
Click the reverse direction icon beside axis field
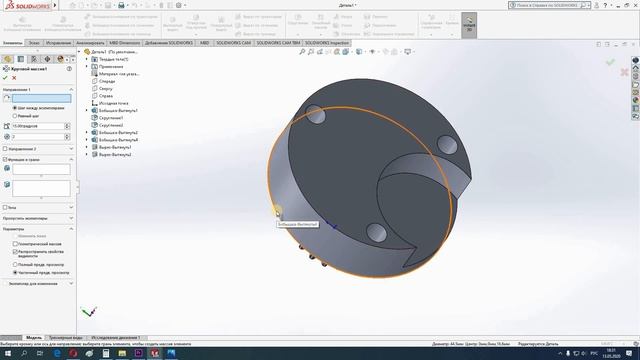[x=7, y=98]
